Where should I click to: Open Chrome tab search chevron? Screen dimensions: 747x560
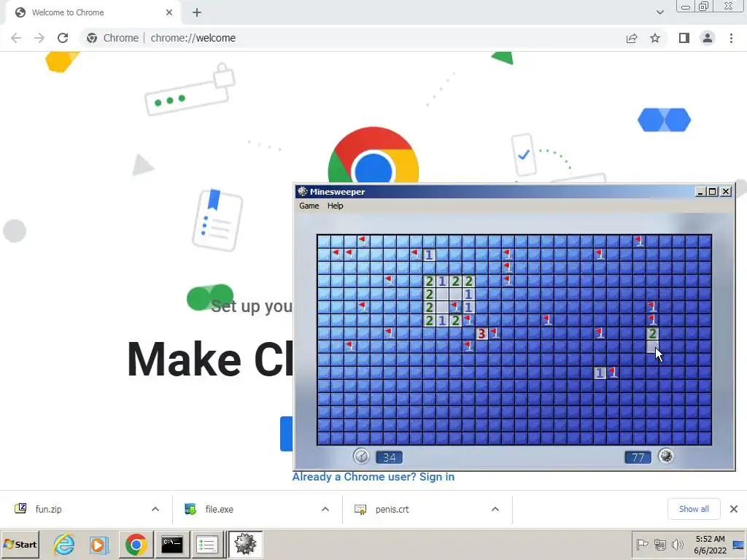(659, 12)
